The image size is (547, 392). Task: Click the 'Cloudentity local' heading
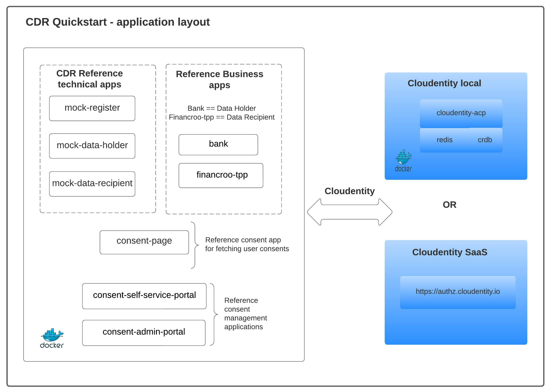(444, 83)
